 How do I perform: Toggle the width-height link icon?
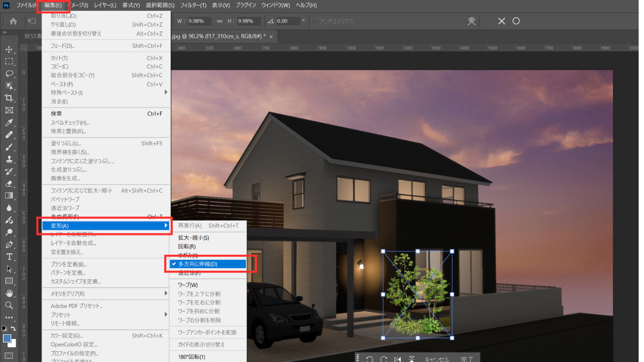[219, 21]
